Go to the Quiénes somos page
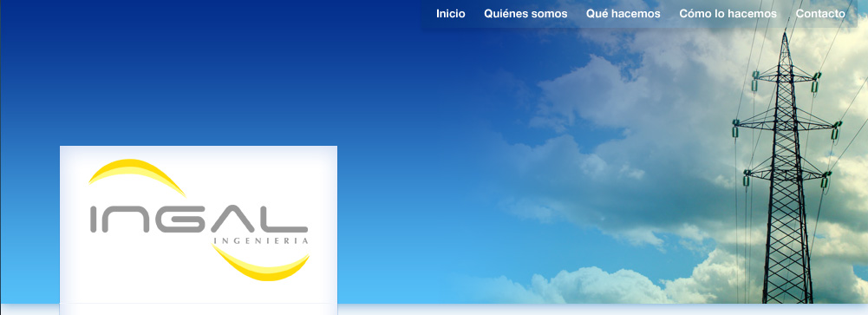Image resolution: width=868 pixels, height=315 pixels. coord(525,14)
